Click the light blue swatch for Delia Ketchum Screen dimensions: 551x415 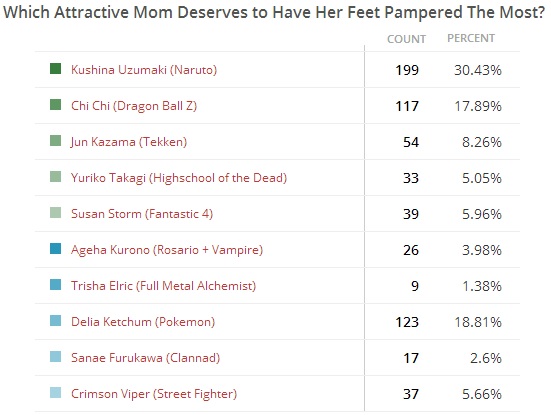point(56,321)
